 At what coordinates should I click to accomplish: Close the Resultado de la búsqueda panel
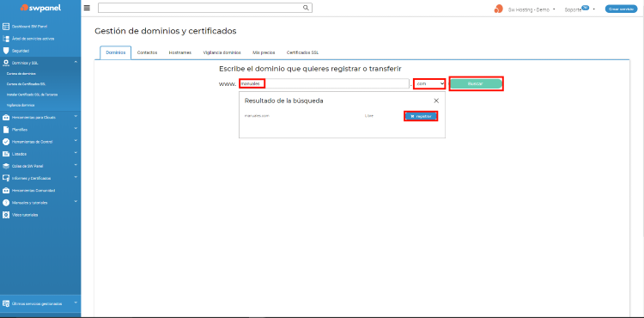[x=436, y=101]
